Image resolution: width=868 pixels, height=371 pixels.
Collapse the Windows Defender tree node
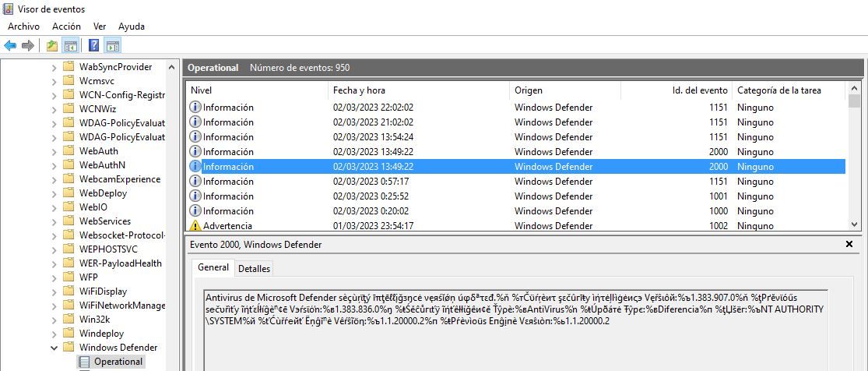click(54, 348)
